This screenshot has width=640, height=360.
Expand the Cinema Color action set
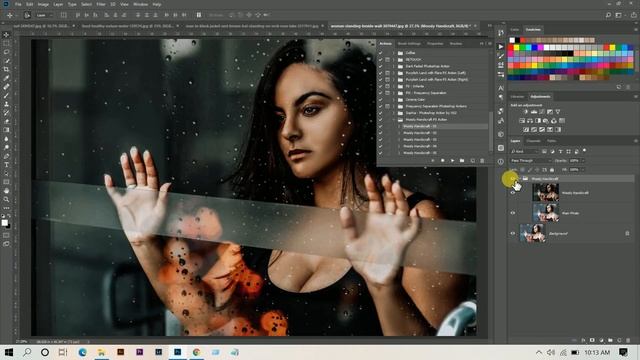pyautogui.click(x=394, y=100)
